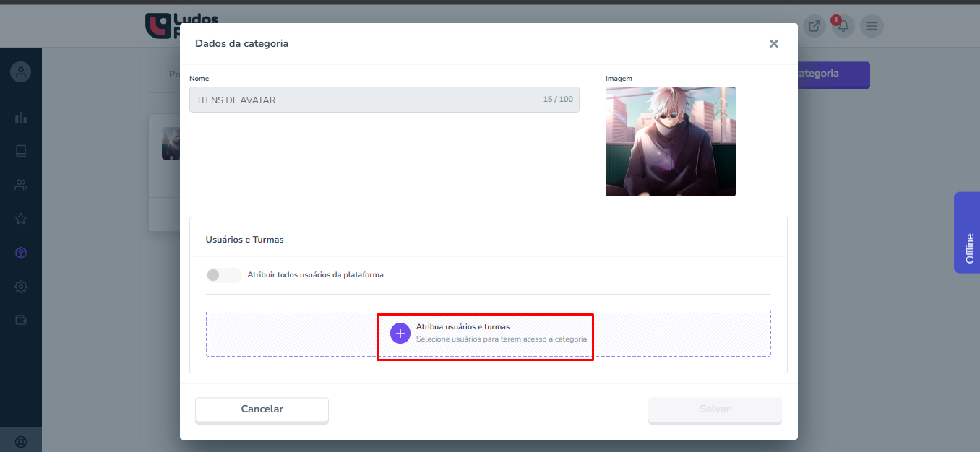The width and height of the screenshot is (980, 452).
Task: Open the settings gear sidebar icon
Action: coord(21,287)
